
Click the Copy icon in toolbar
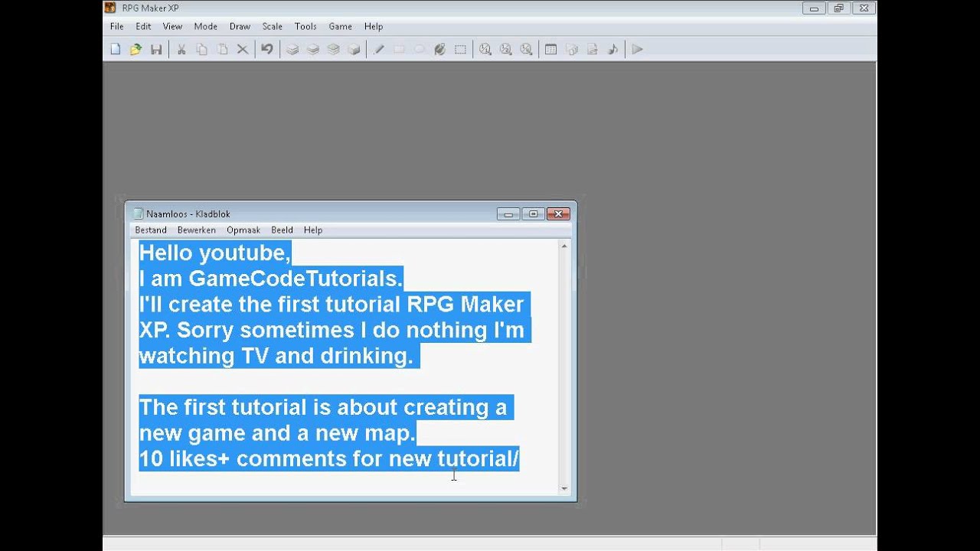[x=201, y=49]
